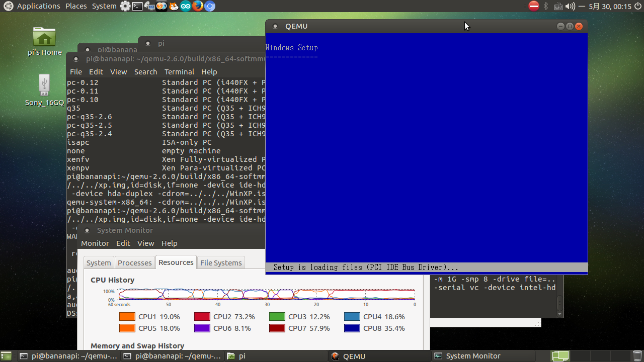The height and width of the screenshot is (362, 644).
Task: Open the Control Center gear launcher
Action: 125,6
